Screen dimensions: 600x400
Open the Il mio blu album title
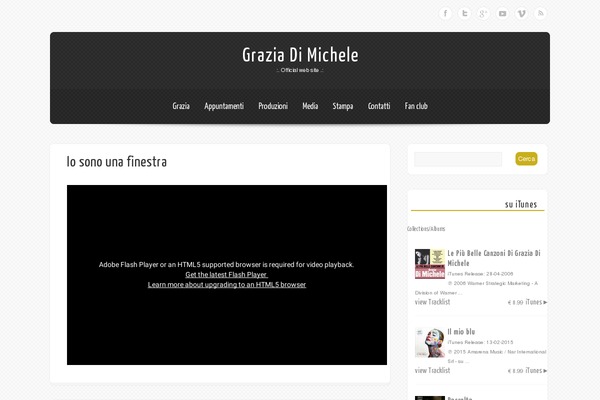tap(461, 331)
